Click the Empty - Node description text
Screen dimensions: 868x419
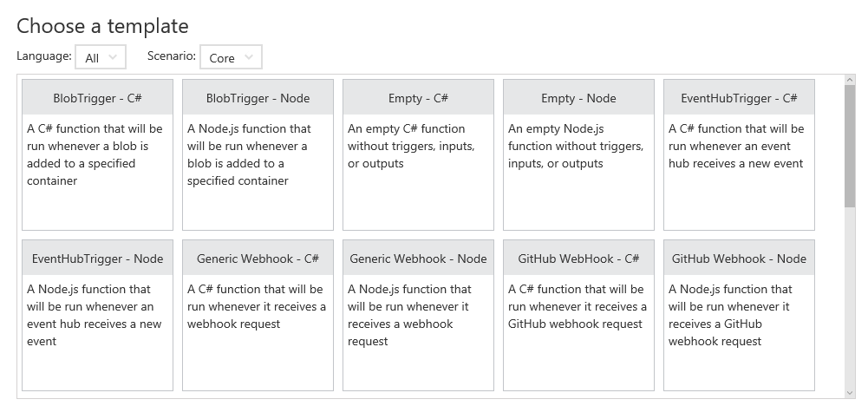click(576, 146)
